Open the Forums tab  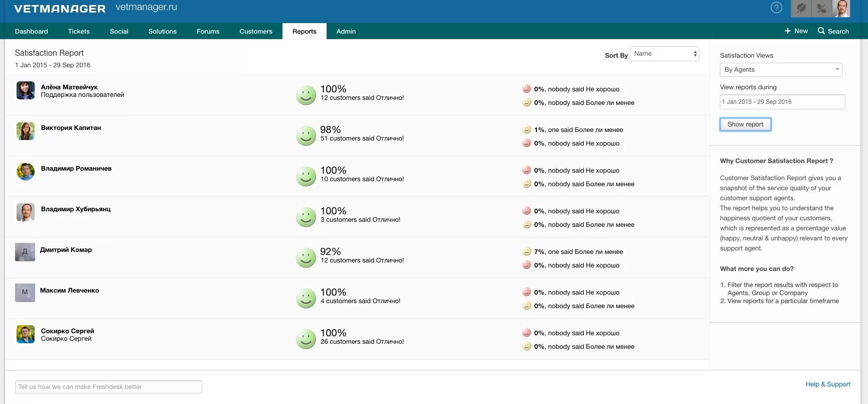click(208, 31)
